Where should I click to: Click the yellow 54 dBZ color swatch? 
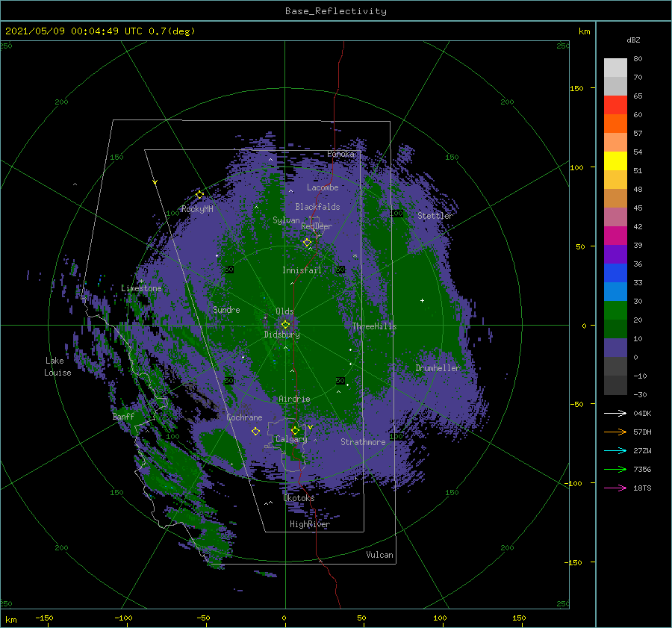(615, 161)
